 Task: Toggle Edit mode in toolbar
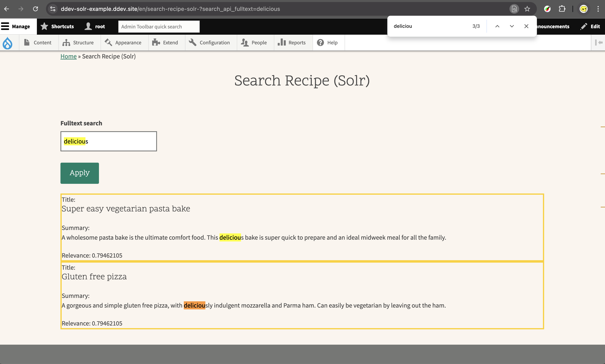pos(590,26)
